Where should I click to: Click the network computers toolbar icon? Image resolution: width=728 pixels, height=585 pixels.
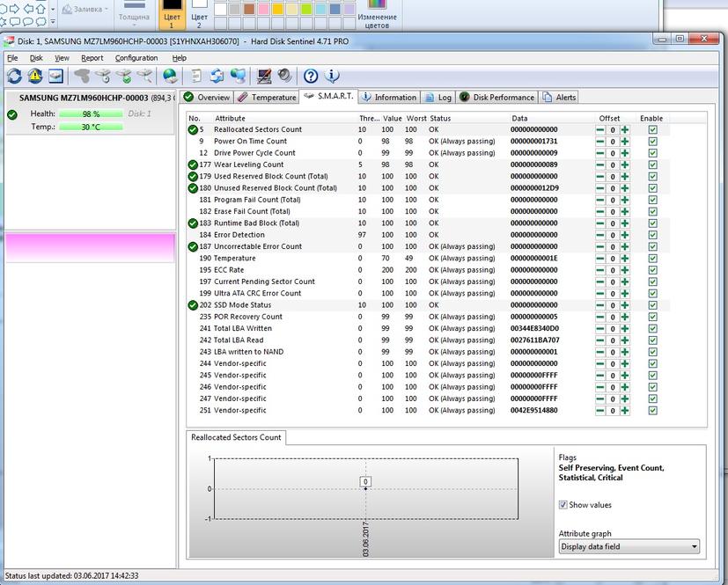(238, 76)
